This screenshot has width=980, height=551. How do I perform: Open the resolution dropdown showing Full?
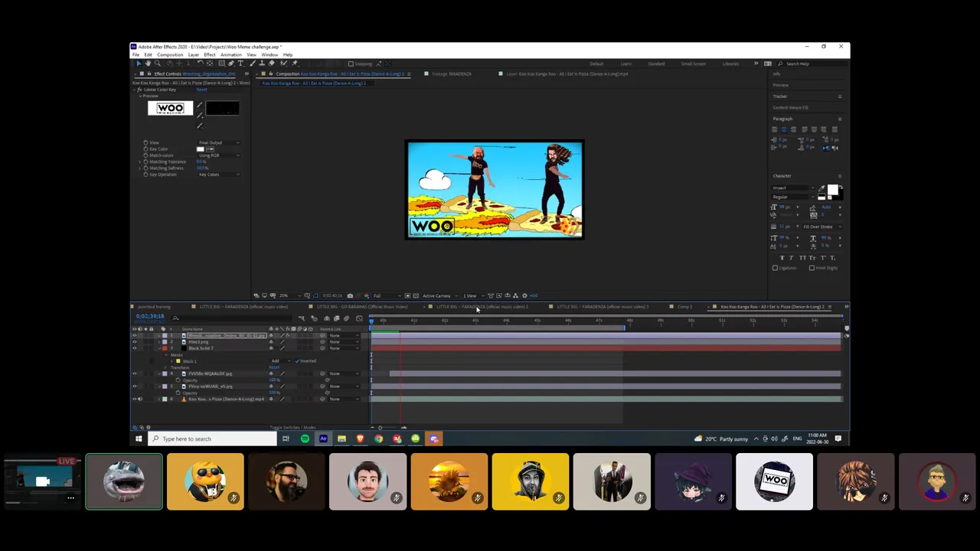387,295
